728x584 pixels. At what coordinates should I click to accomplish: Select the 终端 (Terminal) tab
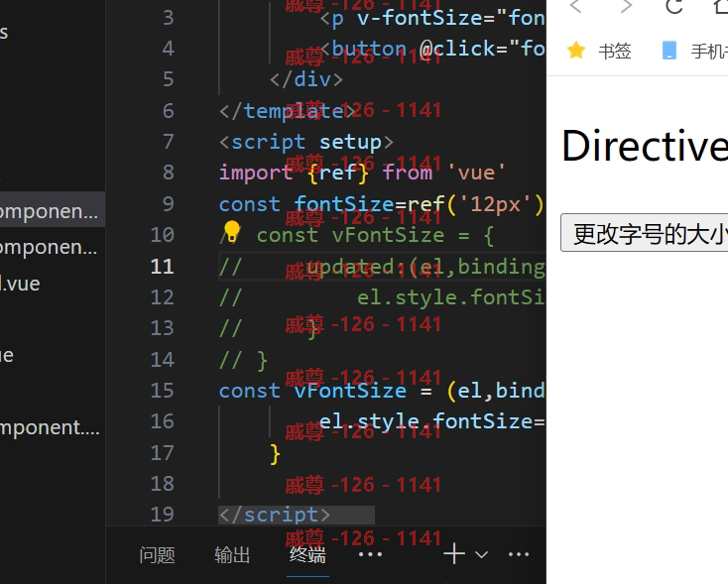(x=307, y=555)
